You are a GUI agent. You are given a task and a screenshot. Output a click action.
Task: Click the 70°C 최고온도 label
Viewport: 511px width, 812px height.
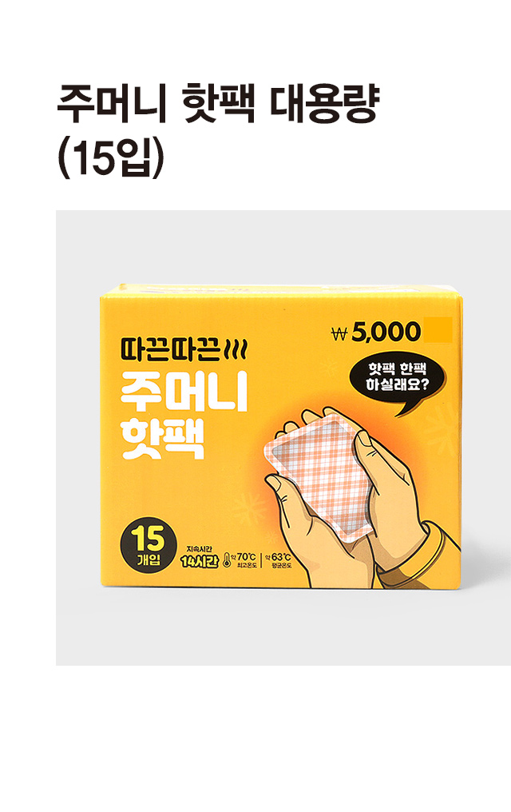[246, 559]
